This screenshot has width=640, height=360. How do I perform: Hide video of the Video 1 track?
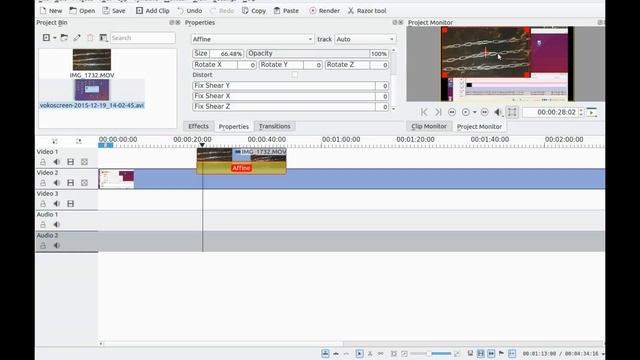tap(71, 162)
